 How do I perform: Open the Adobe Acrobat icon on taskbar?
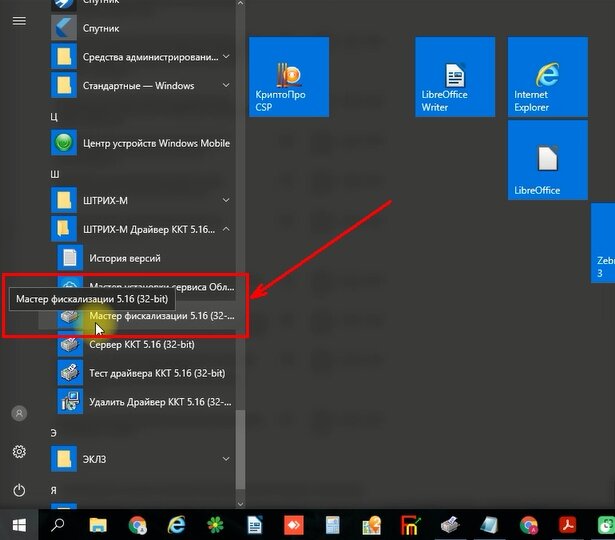568,525
